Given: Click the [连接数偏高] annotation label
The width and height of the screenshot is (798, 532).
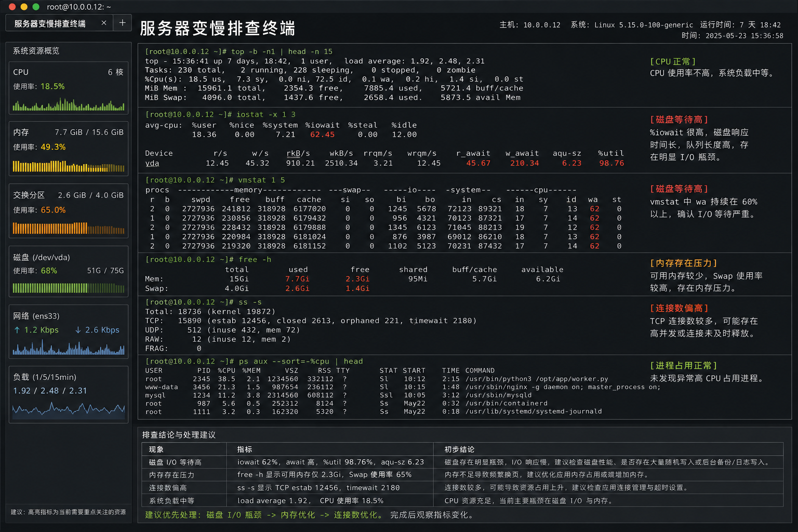Looking at the screenshot, I should (679, 308).
